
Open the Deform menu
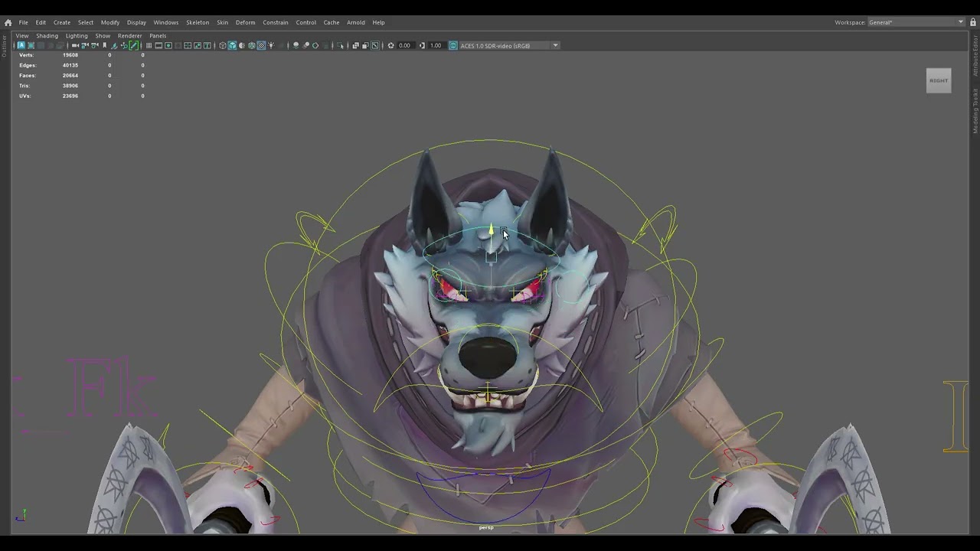(x=245, y=22)
